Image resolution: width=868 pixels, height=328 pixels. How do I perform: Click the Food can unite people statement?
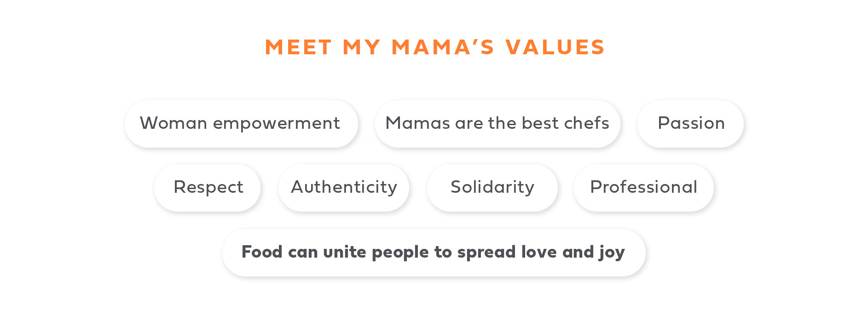tap(434, 253)
